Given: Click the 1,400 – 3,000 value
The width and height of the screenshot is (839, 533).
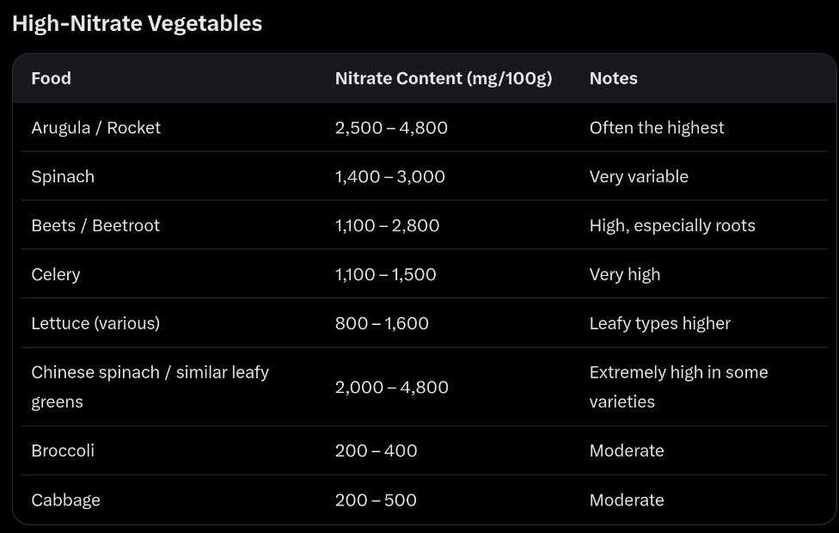Looking at the screenshot, I should point(390,177).
